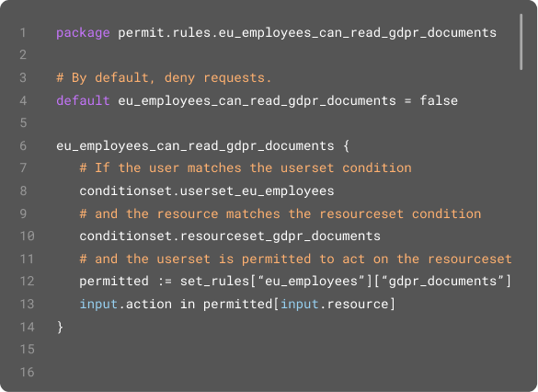Screen dimensions: 538x392
Task: Click 'conditionset.userset_eu_employees' on line 8
Action: click(x=207, y=190)
